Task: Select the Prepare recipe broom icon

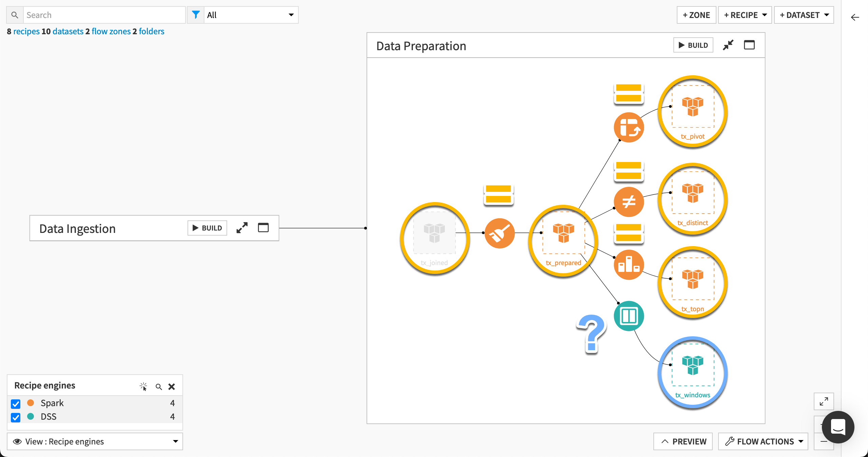Action: (x=500, y=233)
